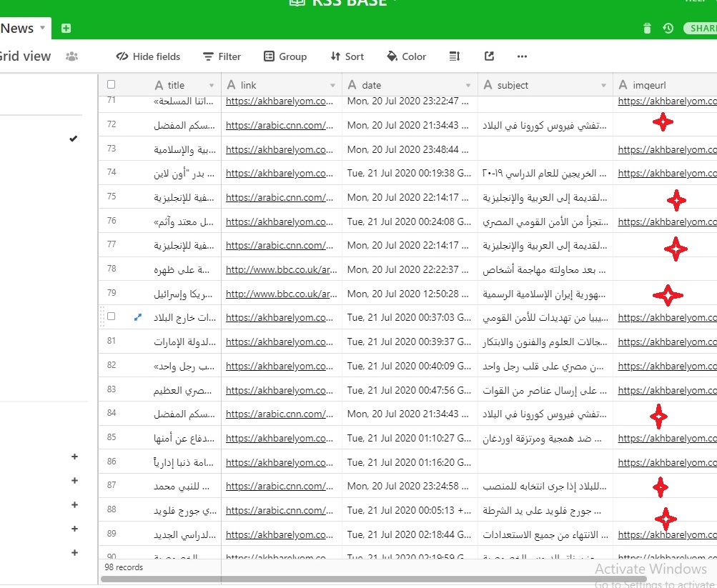Open the Color records menu

407,56
